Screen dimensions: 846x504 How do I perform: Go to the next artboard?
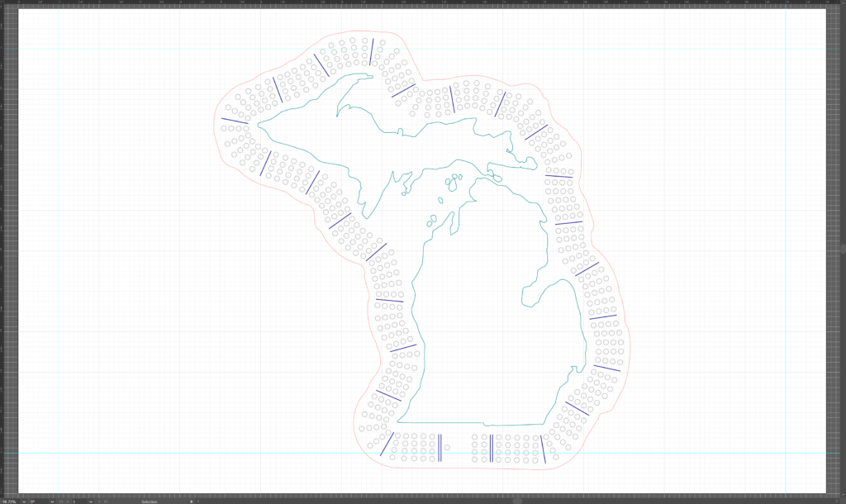point(99,502)
